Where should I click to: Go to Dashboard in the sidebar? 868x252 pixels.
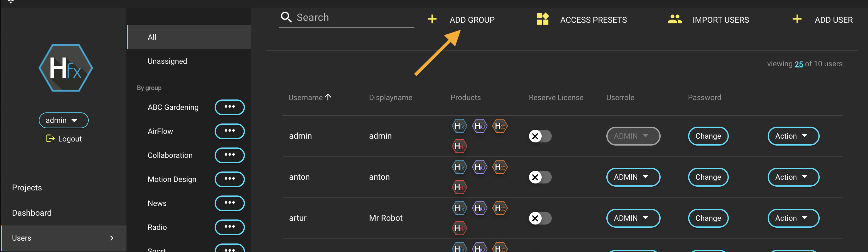32,213
